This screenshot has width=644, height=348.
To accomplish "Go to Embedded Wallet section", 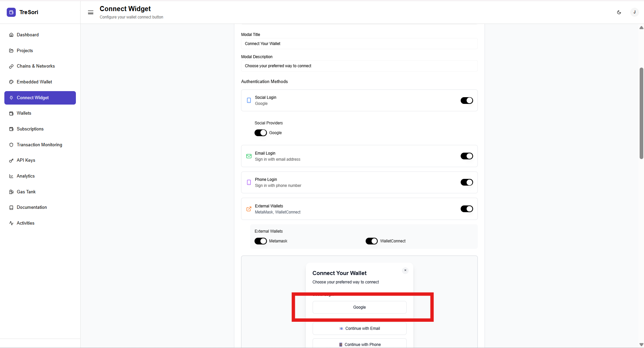I will 34,82.
